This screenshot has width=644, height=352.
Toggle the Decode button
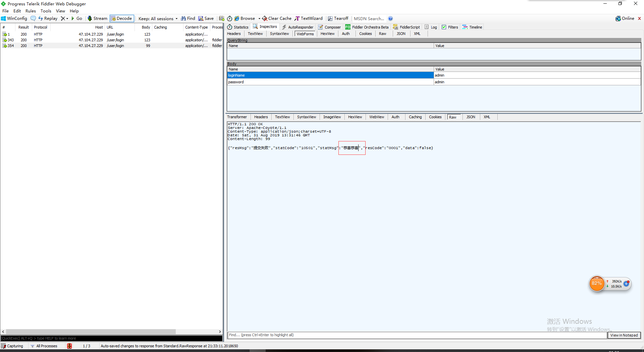coord(121,18)
